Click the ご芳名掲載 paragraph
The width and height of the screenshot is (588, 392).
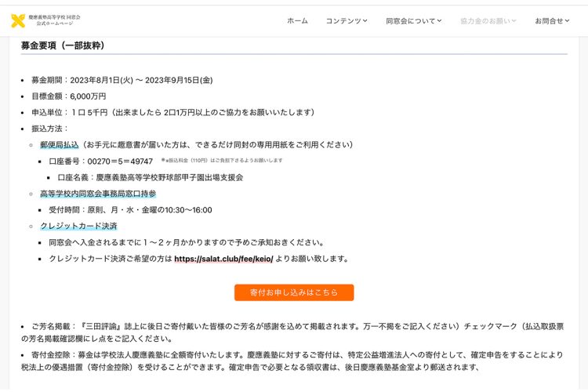coord(292,332)
